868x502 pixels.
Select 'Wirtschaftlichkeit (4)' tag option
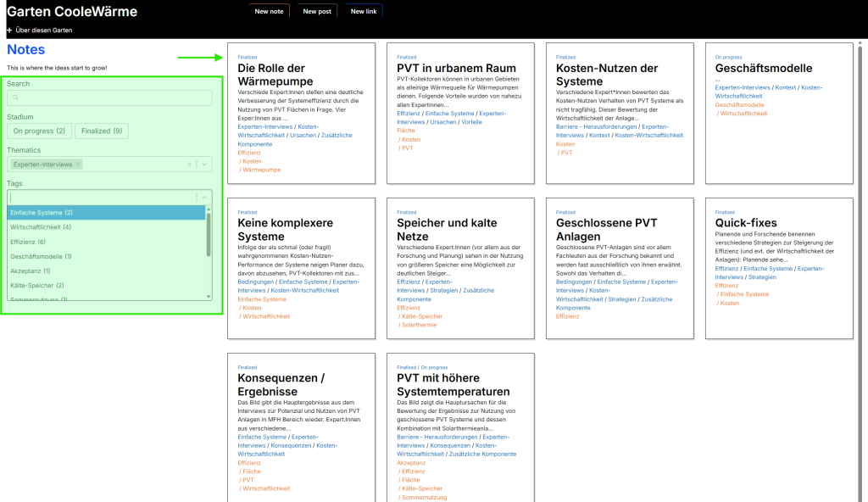[106, 227]
